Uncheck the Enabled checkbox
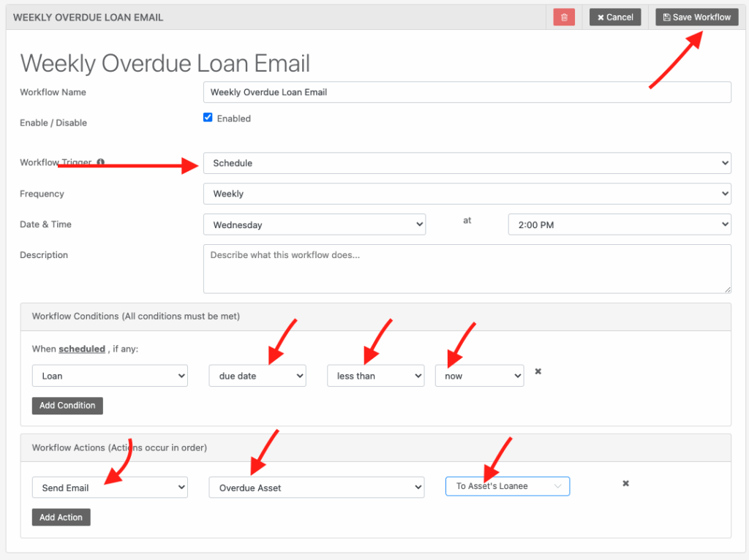This screenshot has width=749, height=560. coord(206,118)
